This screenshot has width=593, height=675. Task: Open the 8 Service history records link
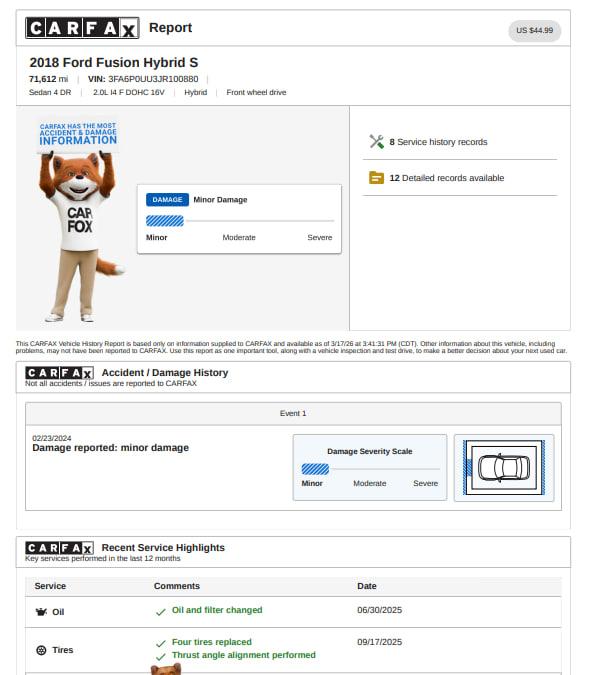coord(438,142)
